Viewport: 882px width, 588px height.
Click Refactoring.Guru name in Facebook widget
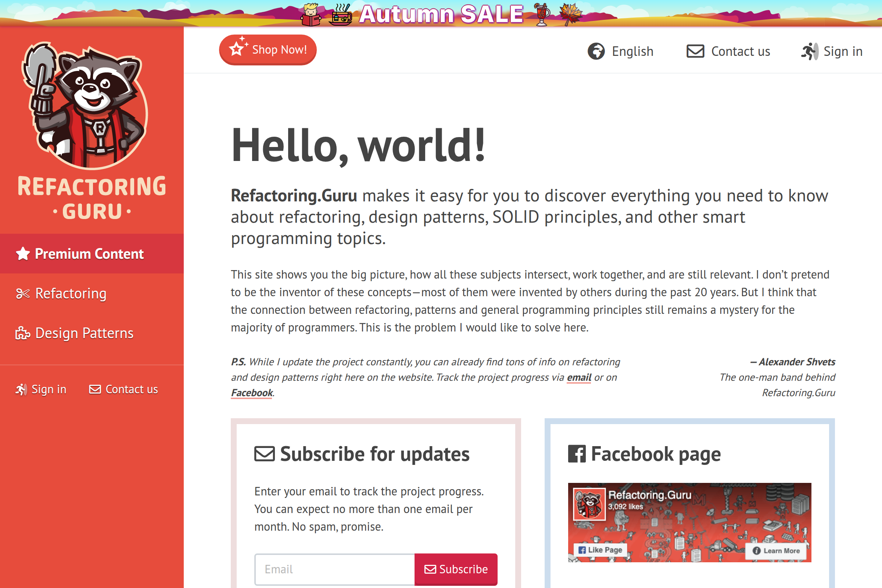point(649,495)
